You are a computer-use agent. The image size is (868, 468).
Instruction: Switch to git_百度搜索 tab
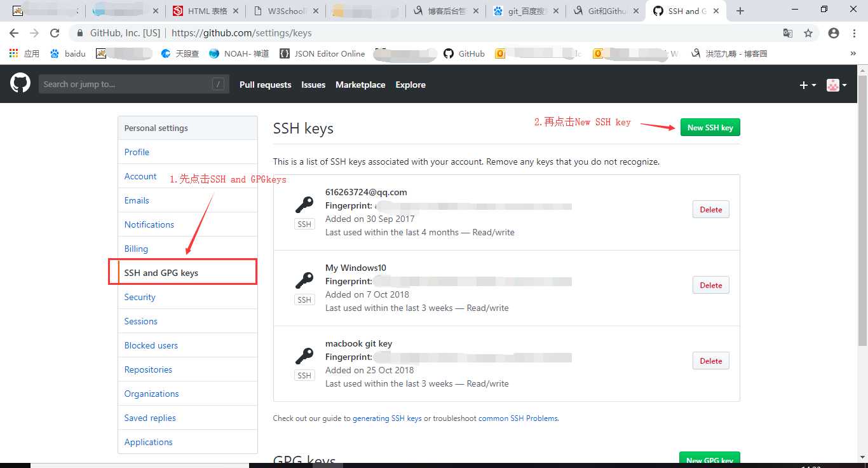tap(525, 11)
